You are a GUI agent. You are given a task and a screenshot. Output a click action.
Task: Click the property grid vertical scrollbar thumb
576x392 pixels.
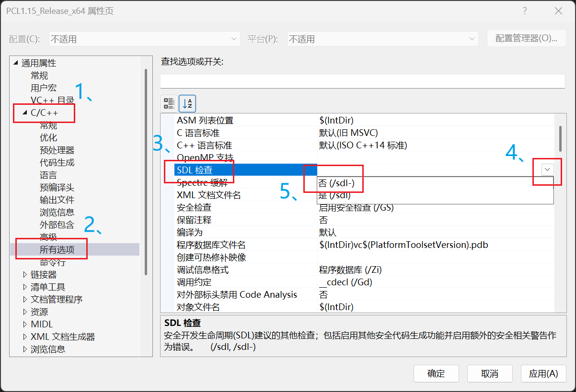tap(560, 139)
